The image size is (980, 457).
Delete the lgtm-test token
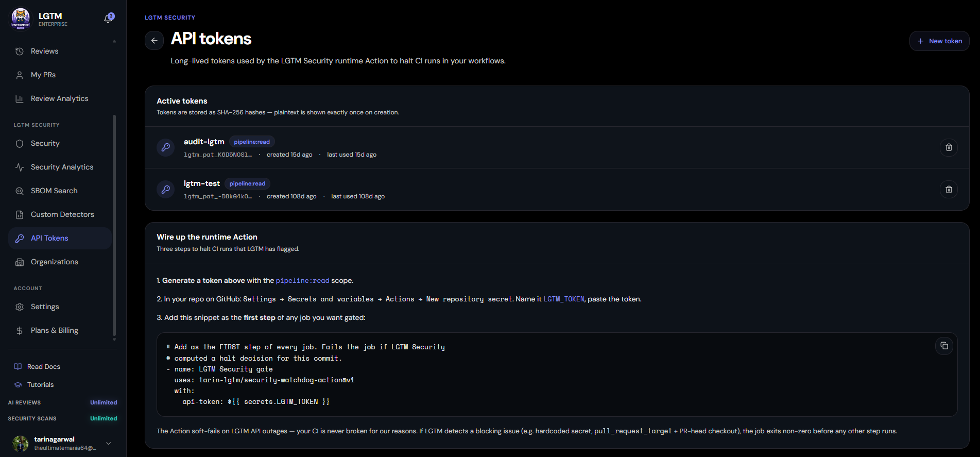[x=949, y=190]
